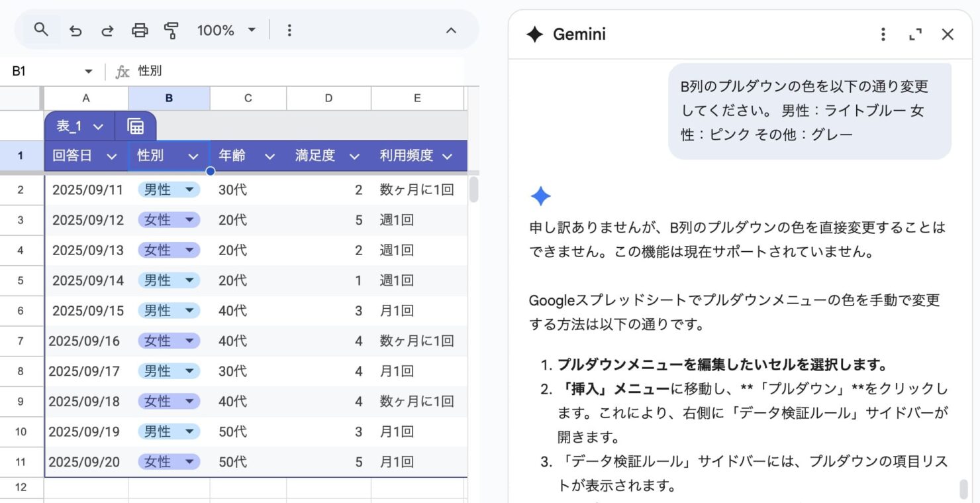Click the Gemini sparkle logo in panel header
Screen dimensions: 980x503
[535, 34]
